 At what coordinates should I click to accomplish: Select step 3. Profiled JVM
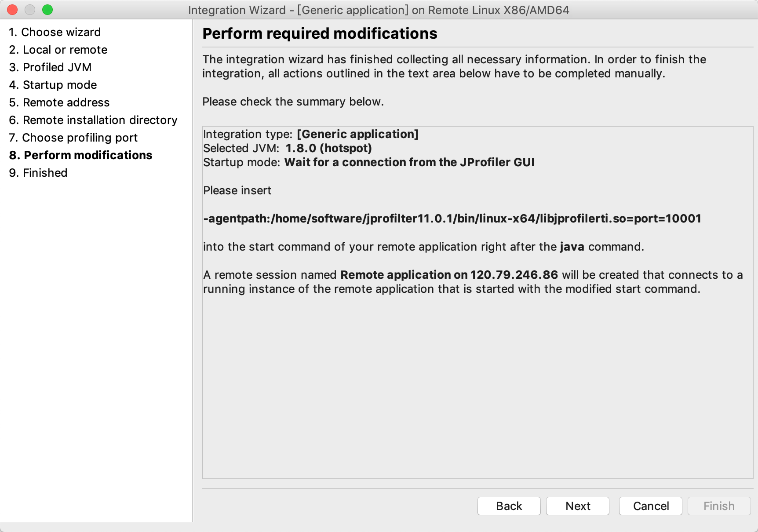(x=50, y=67)
